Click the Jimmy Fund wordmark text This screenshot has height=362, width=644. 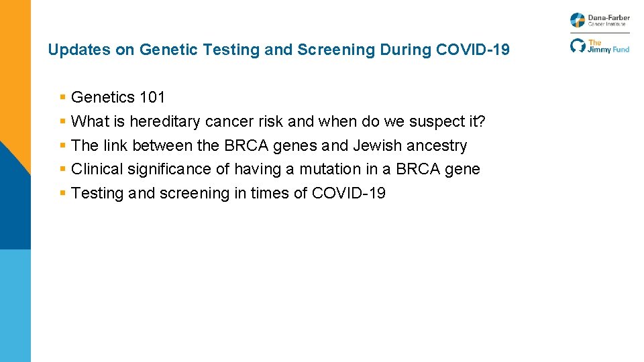tap(608, 46)
